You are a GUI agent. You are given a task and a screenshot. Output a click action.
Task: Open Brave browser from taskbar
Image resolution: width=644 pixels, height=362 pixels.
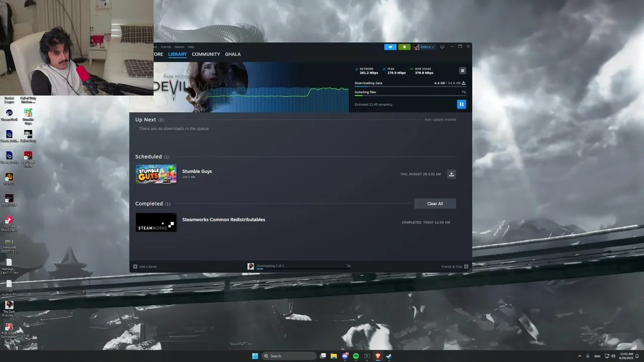click(x=378, y=356)
